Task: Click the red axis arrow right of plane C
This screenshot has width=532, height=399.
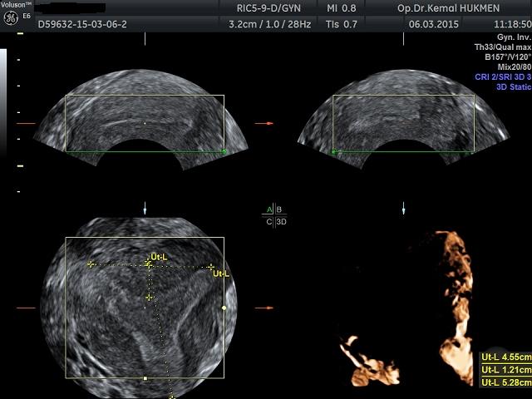Action: [x=264, y=308]
